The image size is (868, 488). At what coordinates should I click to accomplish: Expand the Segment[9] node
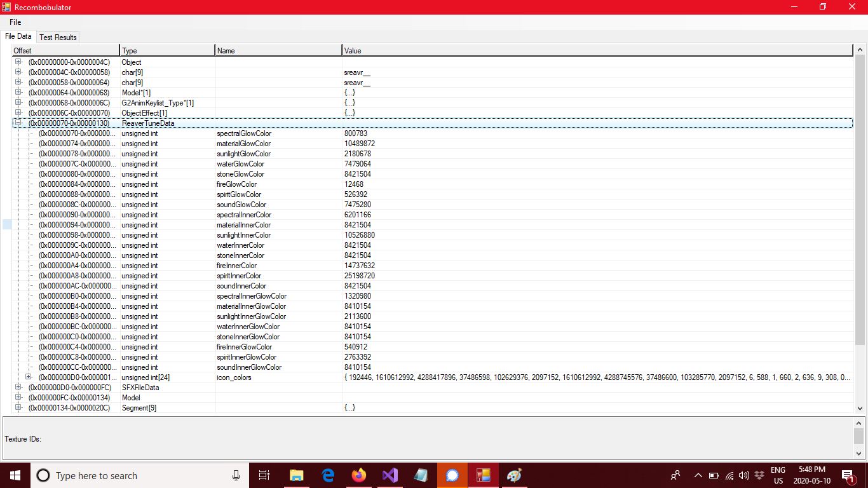point(18,407)
